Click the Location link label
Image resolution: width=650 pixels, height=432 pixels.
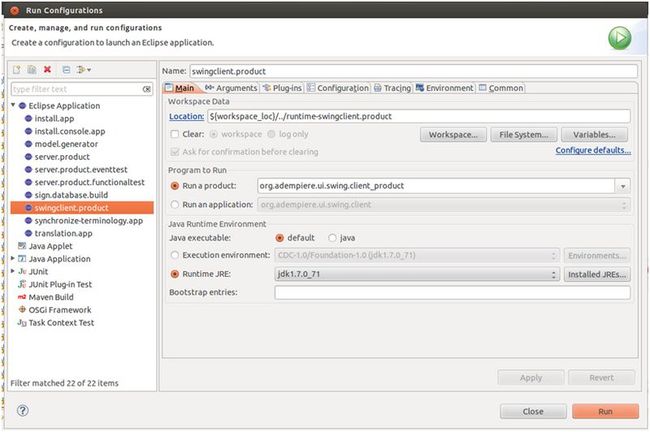point(187,116)
